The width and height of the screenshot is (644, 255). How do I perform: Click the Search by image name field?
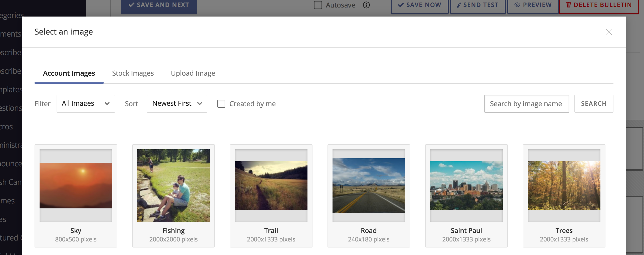point(526,103)
